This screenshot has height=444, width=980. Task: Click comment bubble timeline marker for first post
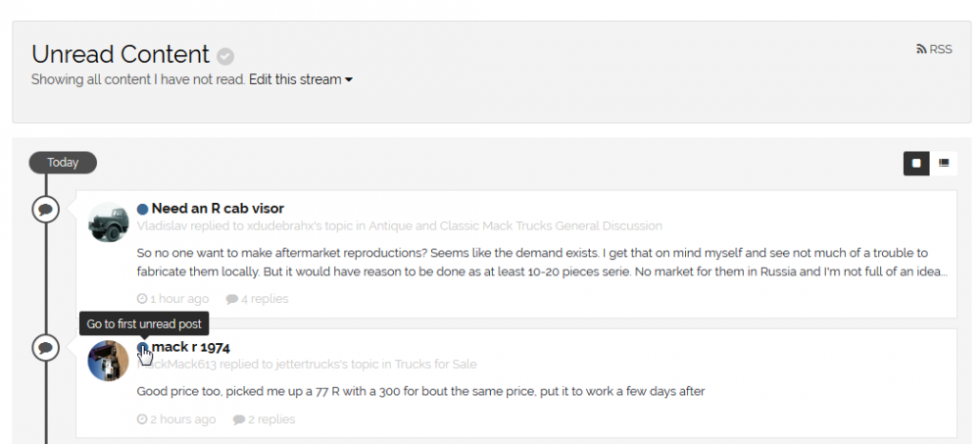tap(46, 209)
